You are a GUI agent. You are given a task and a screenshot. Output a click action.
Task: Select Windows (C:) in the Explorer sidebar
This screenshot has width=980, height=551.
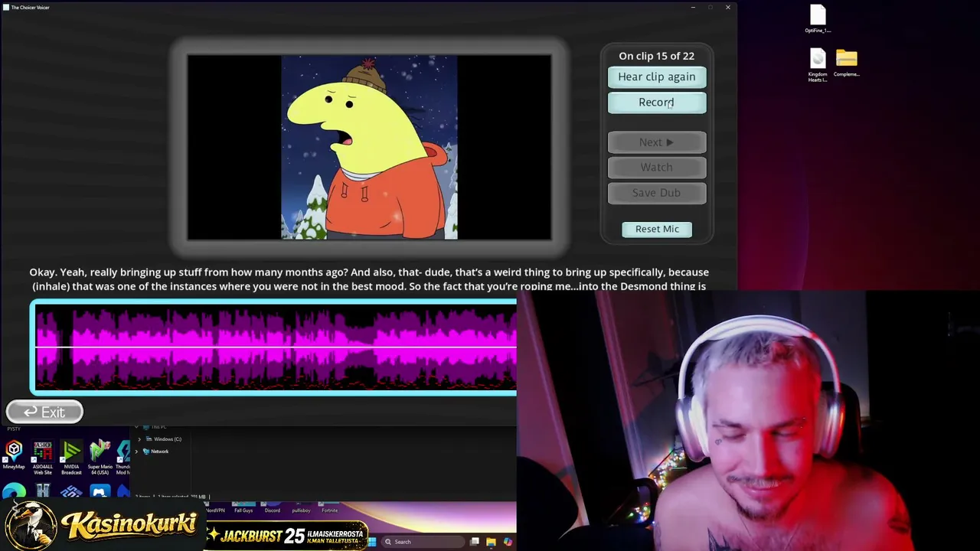click(164, 439)
